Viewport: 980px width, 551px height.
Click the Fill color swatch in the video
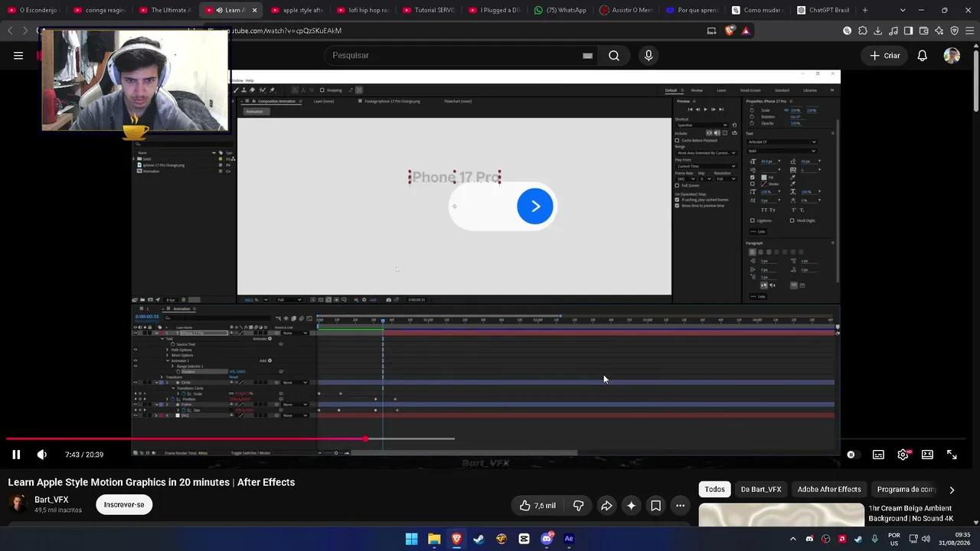(x=763, y=178)
